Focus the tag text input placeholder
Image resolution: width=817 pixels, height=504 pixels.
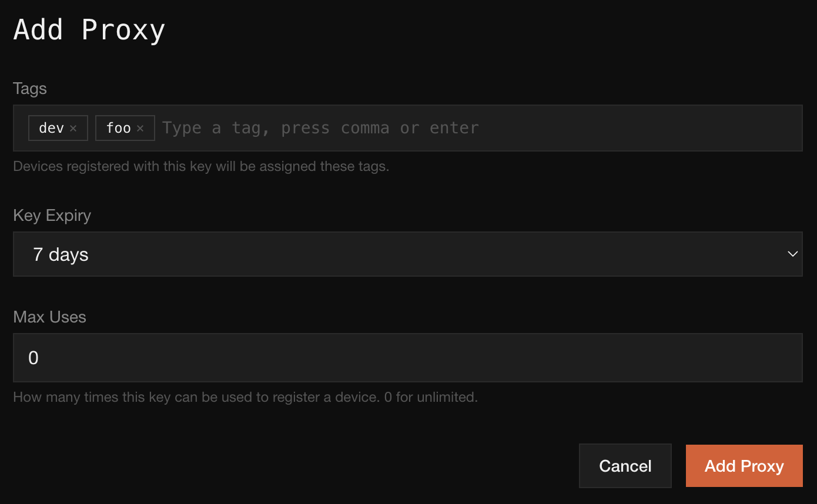point(320,128)
